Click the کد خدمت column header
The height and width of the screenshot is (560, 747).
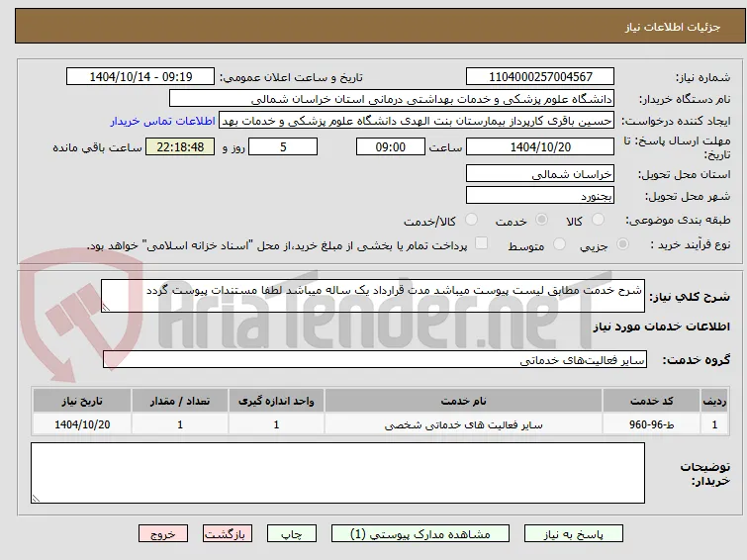click(651, 401)
